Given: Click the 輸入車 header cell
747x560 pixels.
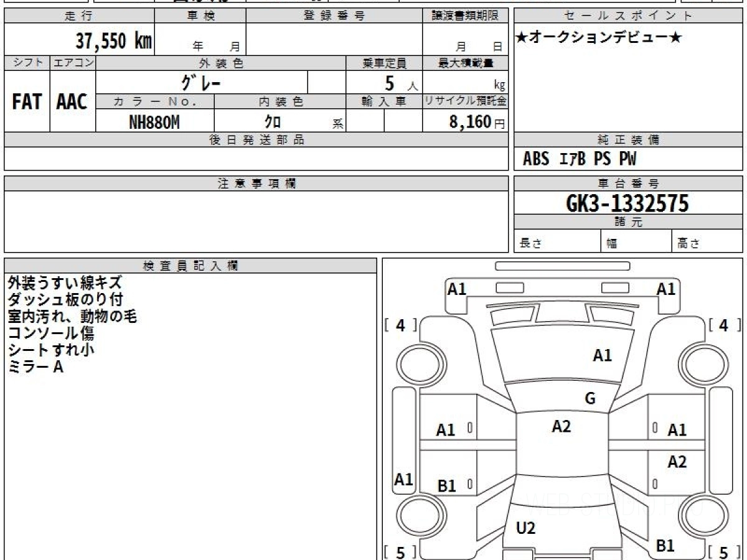Looking at the screenshot, I should (384, 101).
